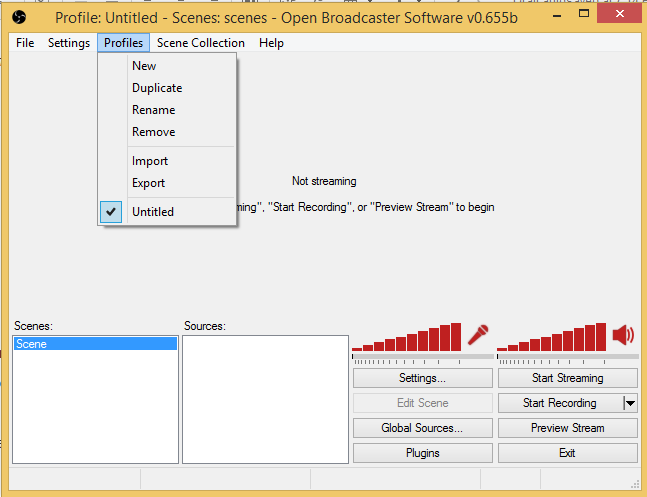
Task: Open the Global Sources dialog
Action: point(422,428)
